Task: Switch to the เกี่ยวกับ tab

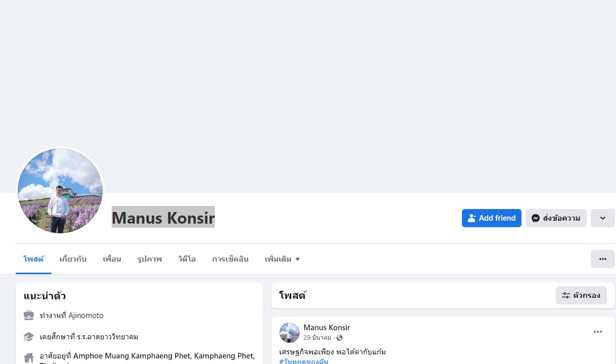Action: click(73, 259)
